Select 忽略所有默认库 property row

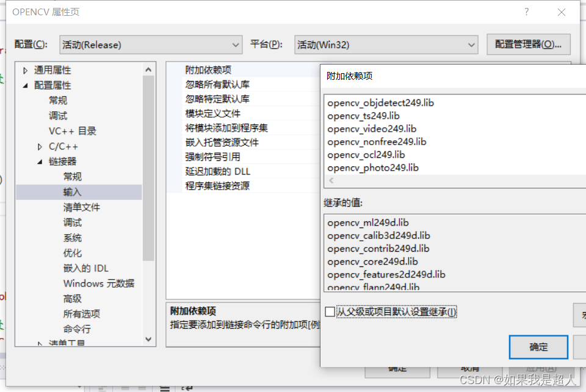[244, 84]
